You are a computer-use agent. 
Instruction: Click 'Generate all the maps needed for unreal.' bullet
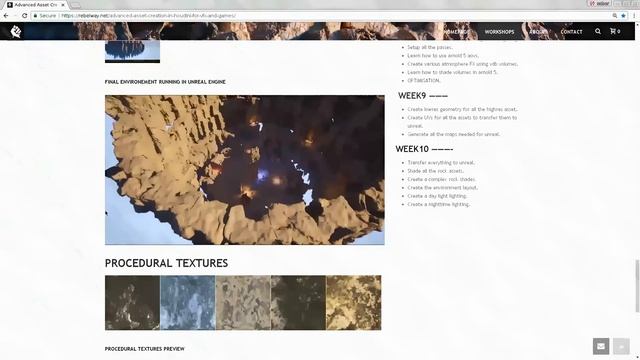pyautogui.click(x=453, y=134)
